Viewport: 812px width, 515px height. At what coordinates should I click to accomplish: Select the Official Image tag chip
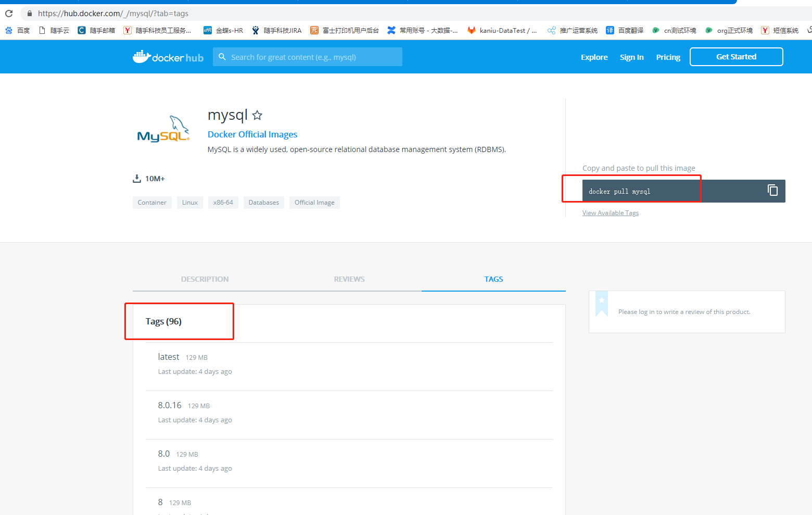click(314, 203)
